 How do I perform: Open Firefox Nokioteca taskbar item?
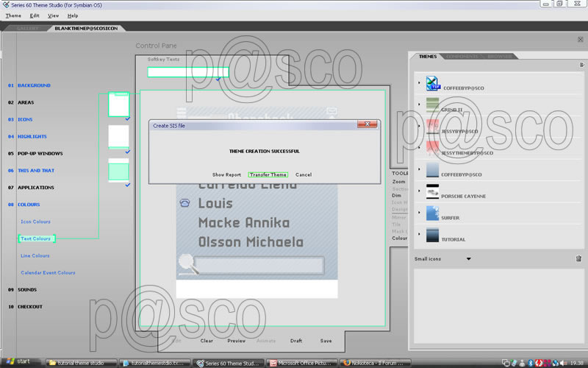(x=376, y=363)
